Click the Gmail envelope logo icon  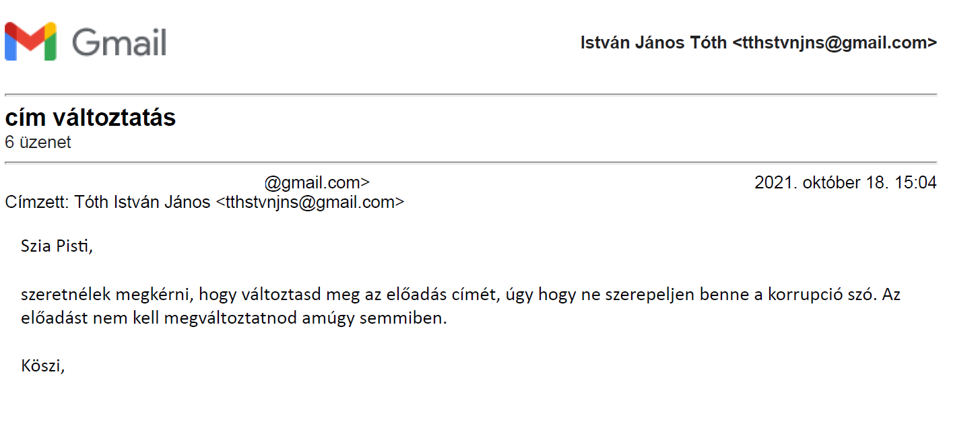(x=30, y=42)
